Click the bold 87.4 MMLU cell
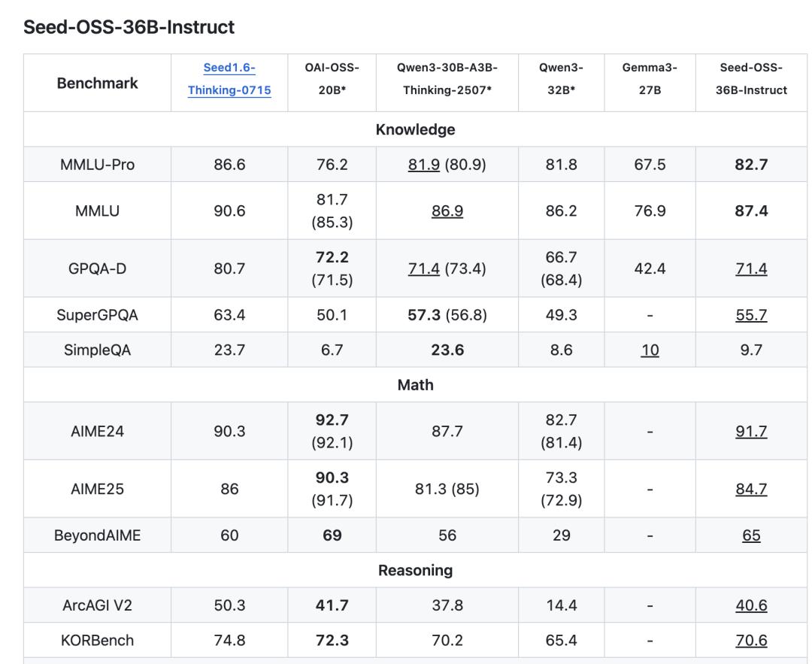 (x=751, y=211)
